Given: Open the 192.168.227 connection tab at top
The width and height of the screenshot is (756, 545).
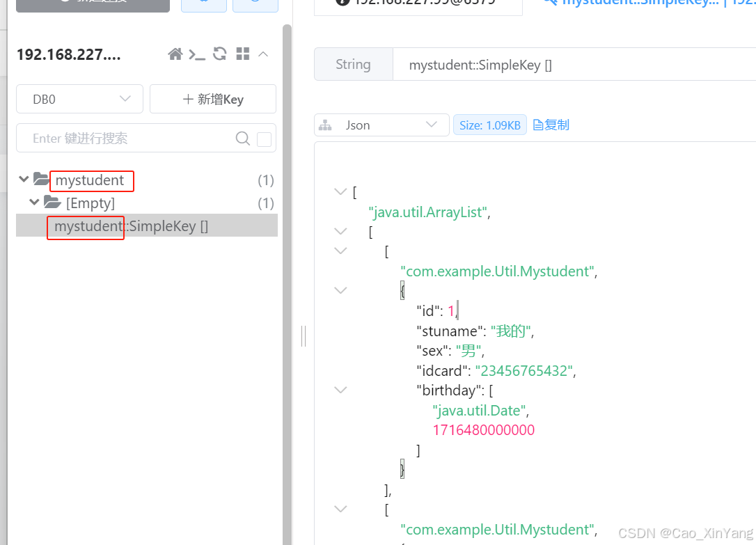Looking at the screenshot, I should [x=418, y=5].
